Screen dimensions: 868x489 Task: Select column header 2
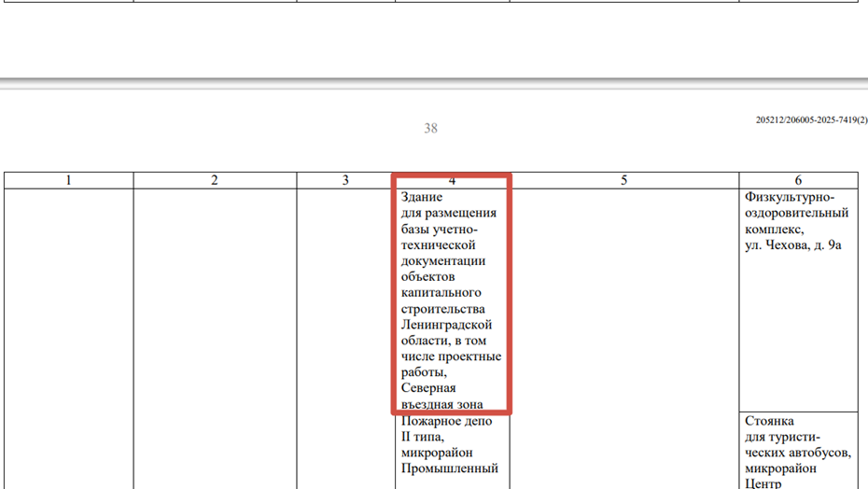[x=215, y=180]
